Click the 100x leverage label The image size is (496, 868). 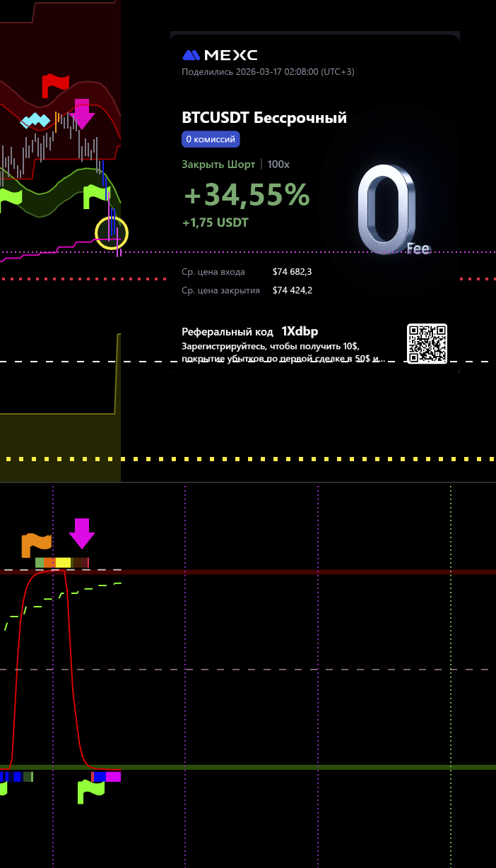pyautogui.click(x=278, y=164)
